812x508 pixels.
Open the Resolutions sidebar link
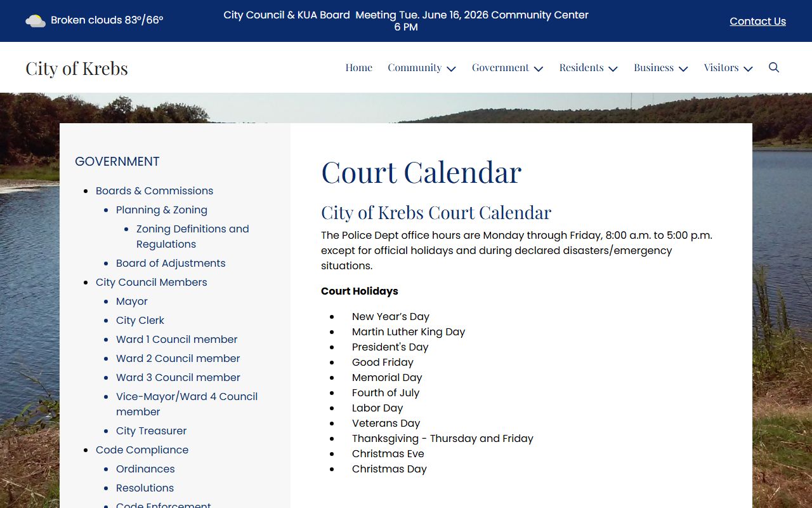click(x=145, y=488)
